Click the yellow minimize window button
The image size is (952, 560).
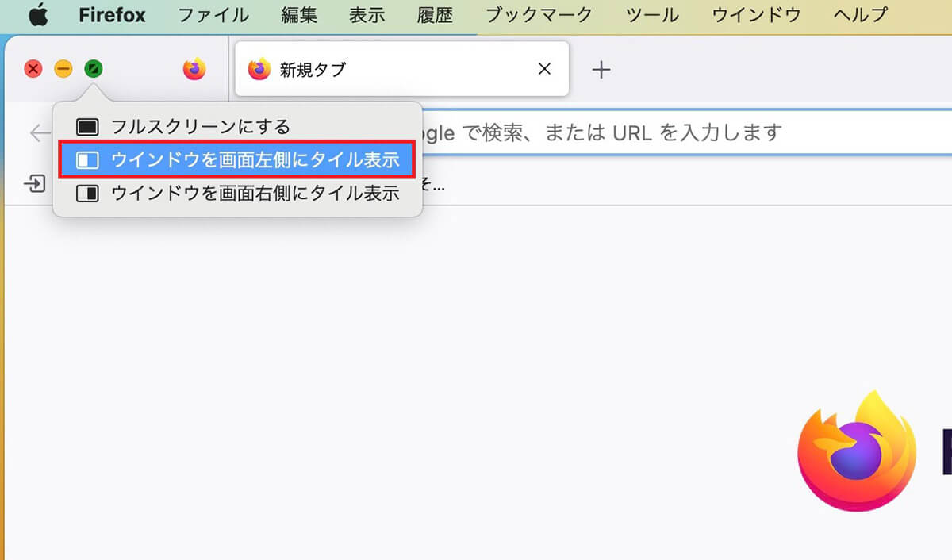pyautogui.click(x=63, y=69)
